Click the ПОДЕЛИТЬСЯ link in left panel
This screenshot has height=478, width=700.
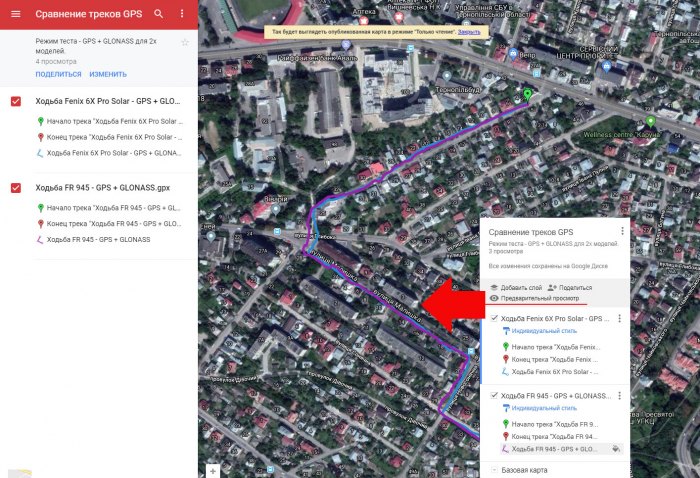[58, 74]
